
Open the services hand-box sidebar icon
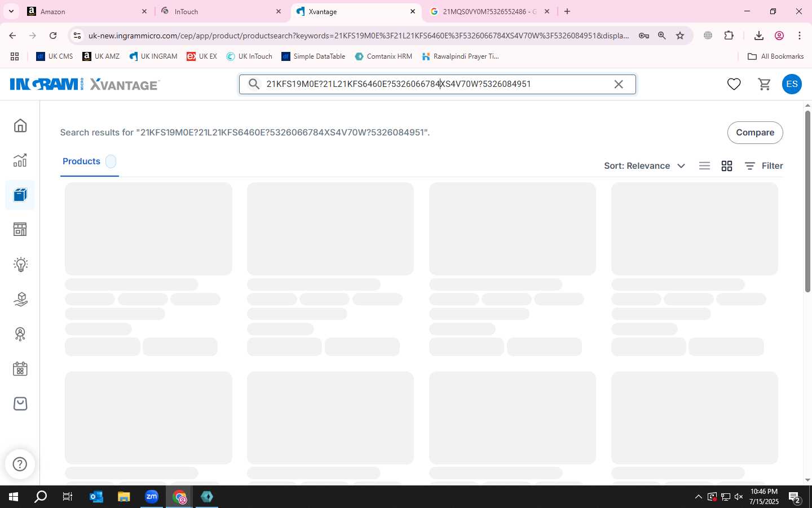[x=20, y=299]
